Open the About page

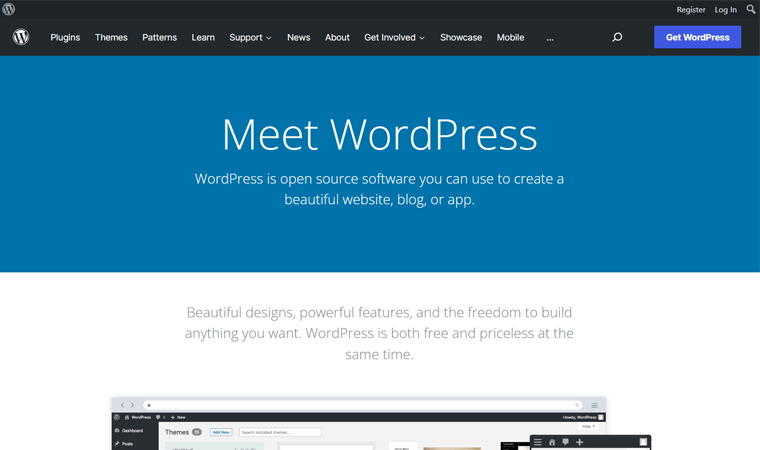click(337, 37)
